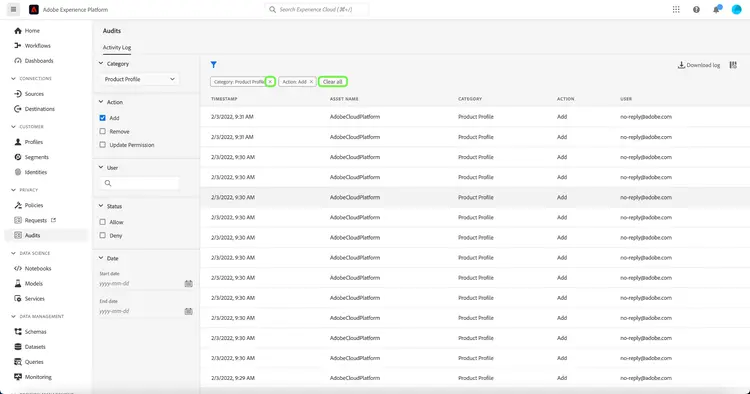750x394 pixels.
Task: Click the Dashboards icon in sidebar
Action: click(18, 61)
